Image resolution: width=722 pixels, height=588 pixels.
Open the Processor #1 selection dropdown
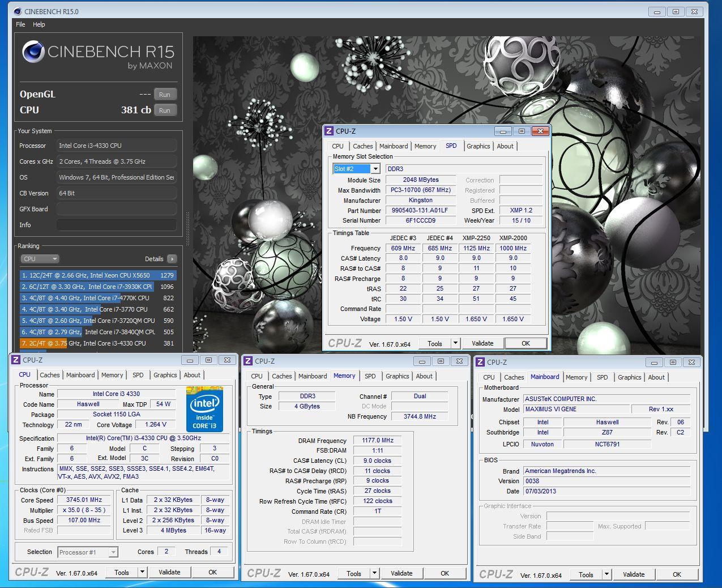[x=113, y=552]
